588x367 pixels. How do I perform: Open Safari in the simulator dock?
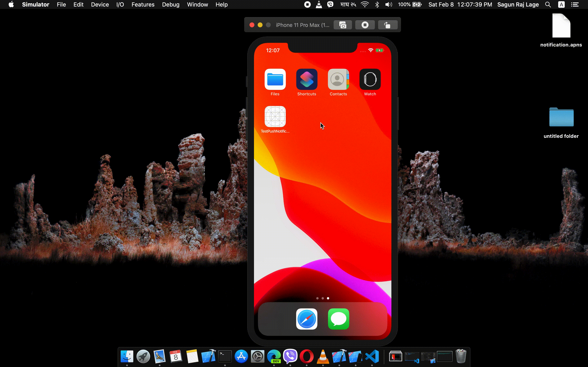tap(307, 319)
